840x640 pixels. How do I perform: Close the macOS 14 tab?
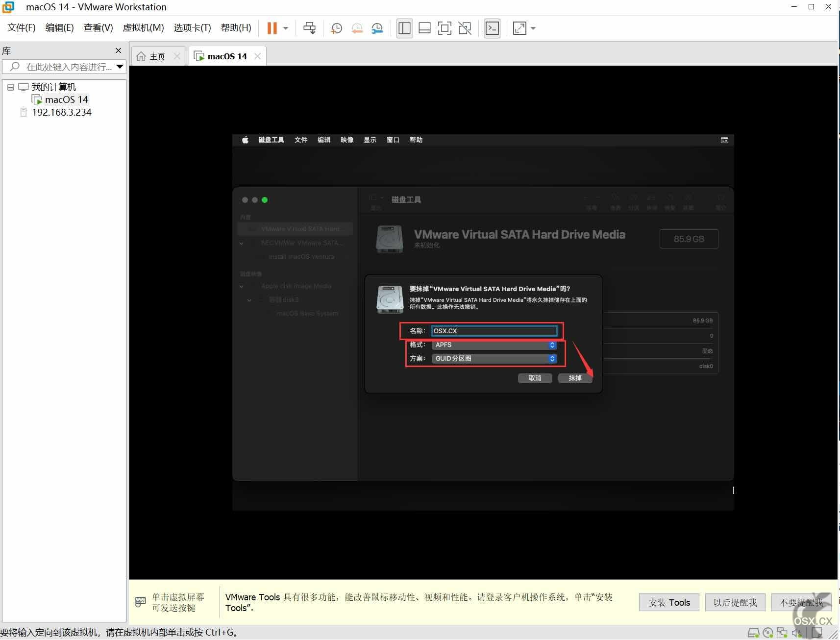(257, 56)
